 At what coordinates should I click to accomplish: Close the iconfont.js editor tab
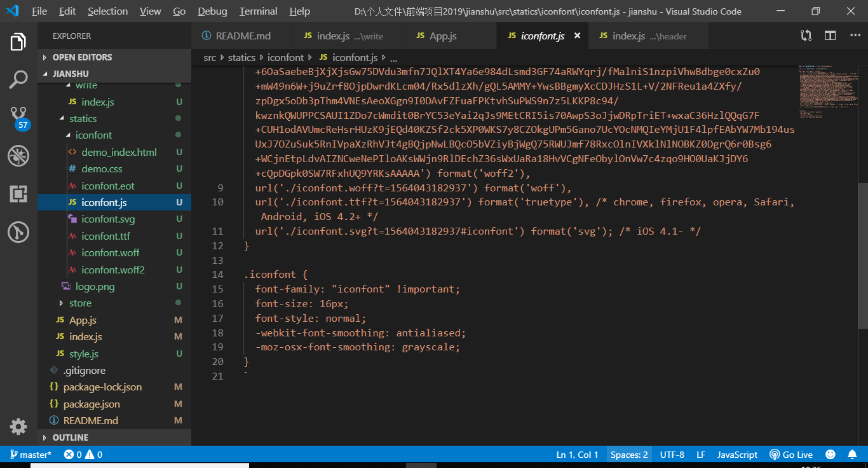tap(578, 36)
